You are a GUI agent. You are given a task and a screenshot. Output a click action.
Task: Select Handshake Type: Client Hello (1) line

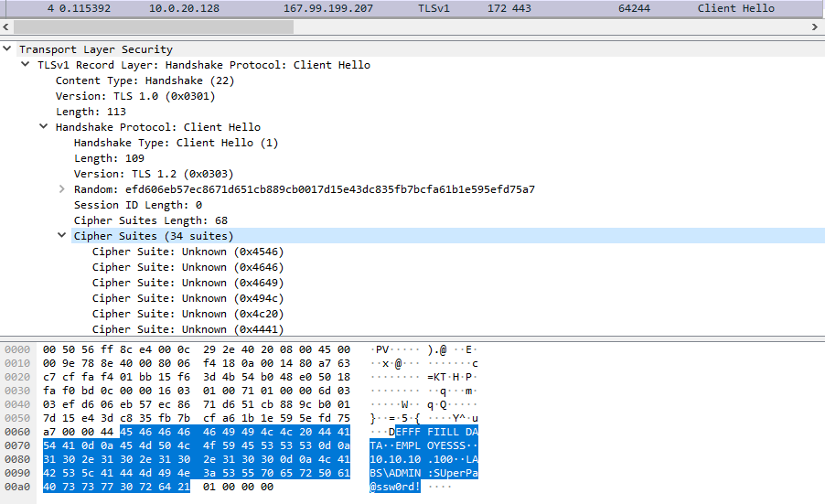tap(176, 143)
